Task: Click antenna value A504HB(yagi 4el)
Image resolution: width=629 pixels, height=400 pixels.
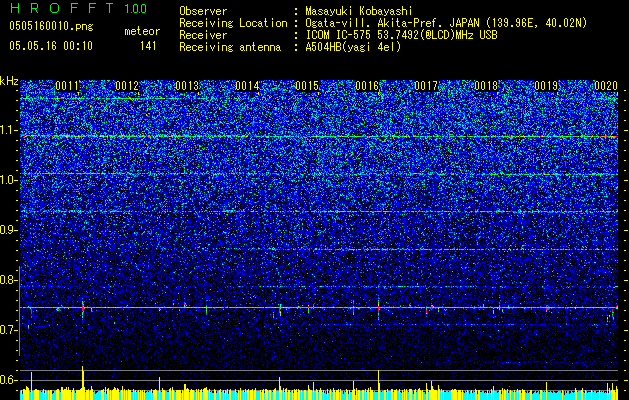Action: point(353,47)
